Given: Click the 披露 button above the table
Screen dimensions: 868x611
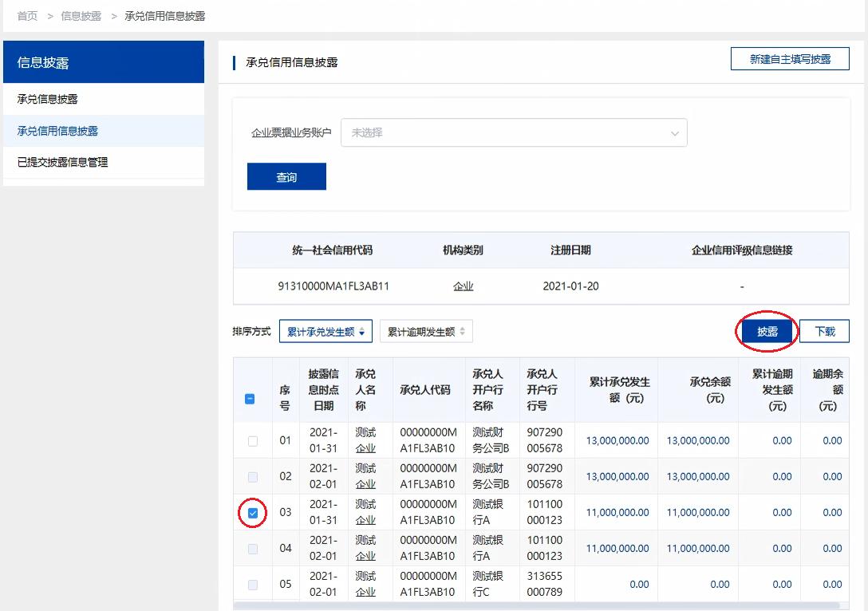Looking at the screenshot, I should (766, 331).
